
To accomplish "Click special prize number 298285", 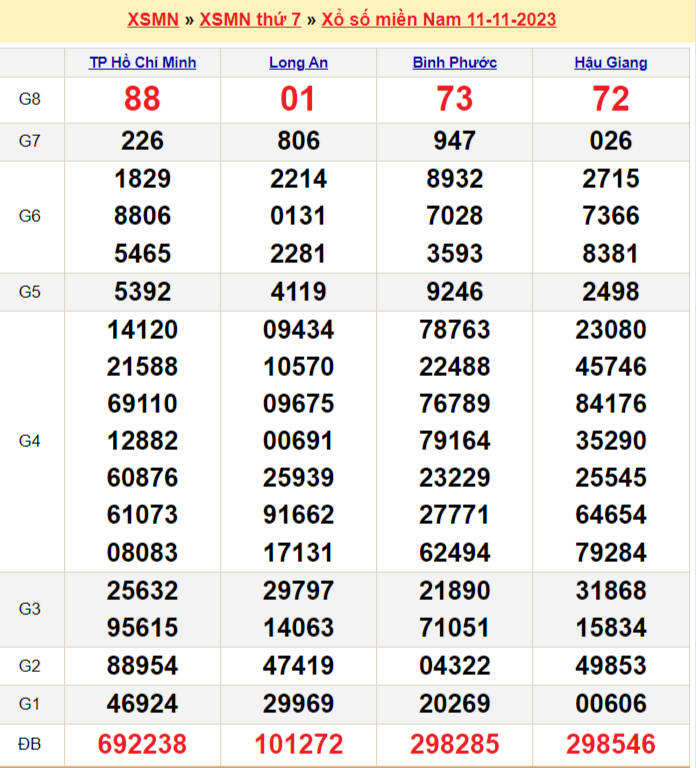I will [454, 744].
